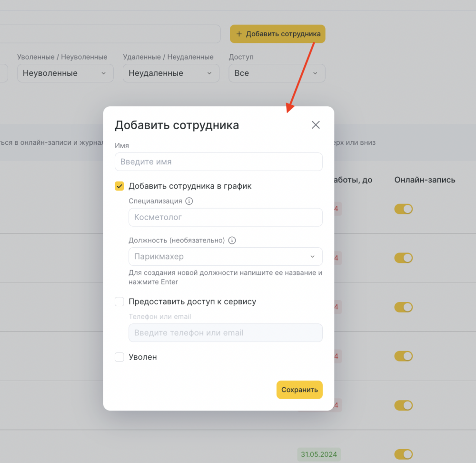Check Предоставить доступ к сервису checkbox

click(119, 302)
